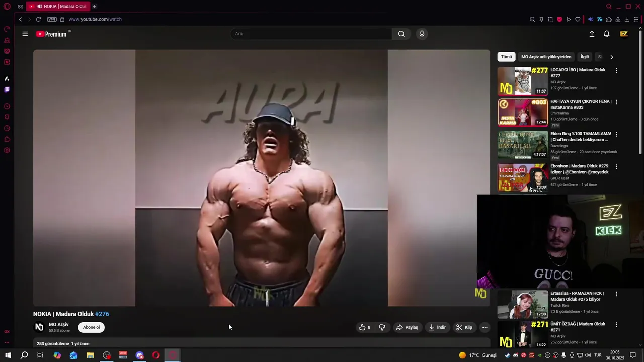Open the Opera Easy Setup sliders icon

636,19
